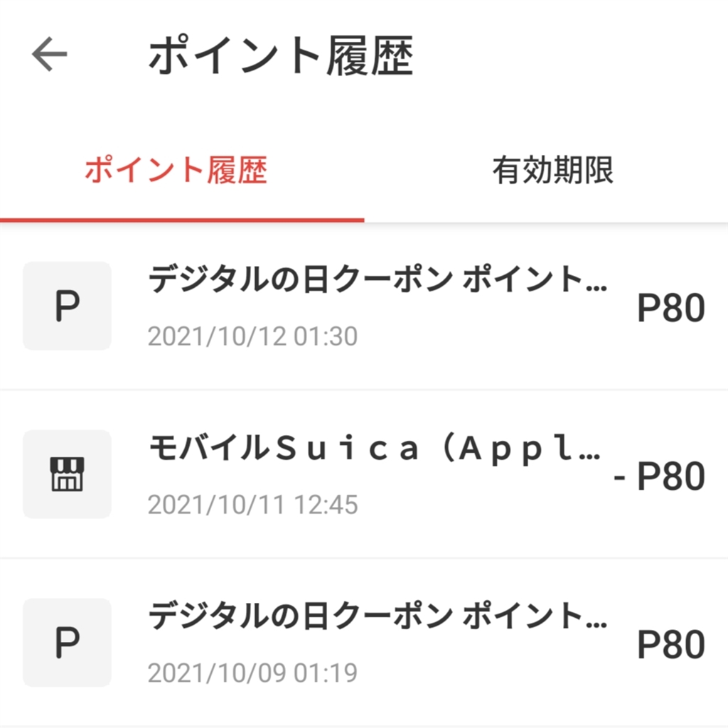Click the 2021/10/09 01:19 timestamp

pyautogui.click(x=252, y=673)
